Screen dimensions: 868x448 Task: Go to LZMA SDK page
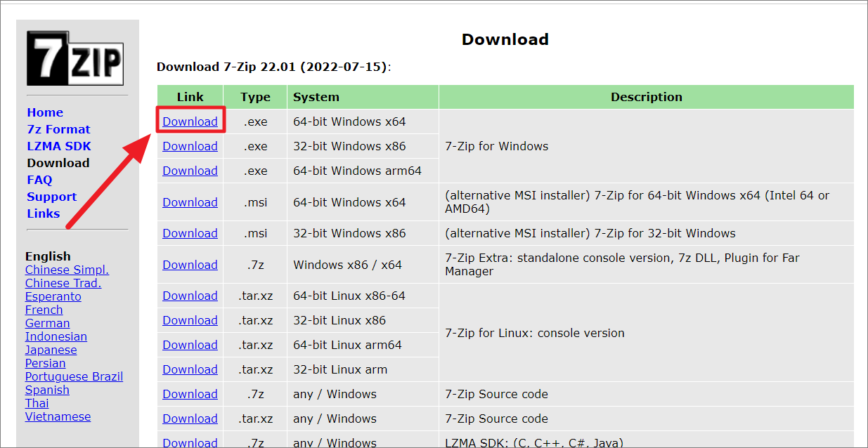(x=59, y=146)
